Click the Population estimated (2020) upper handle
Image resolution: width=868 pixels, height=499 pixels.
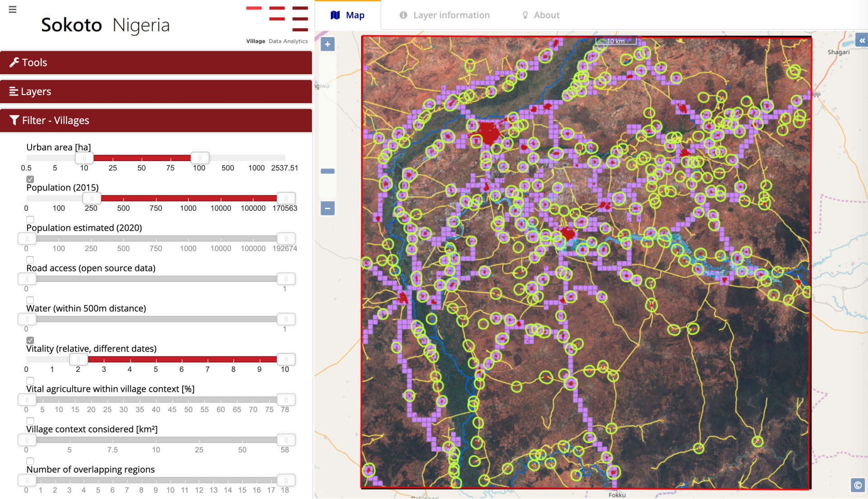[x=286, y=238]
